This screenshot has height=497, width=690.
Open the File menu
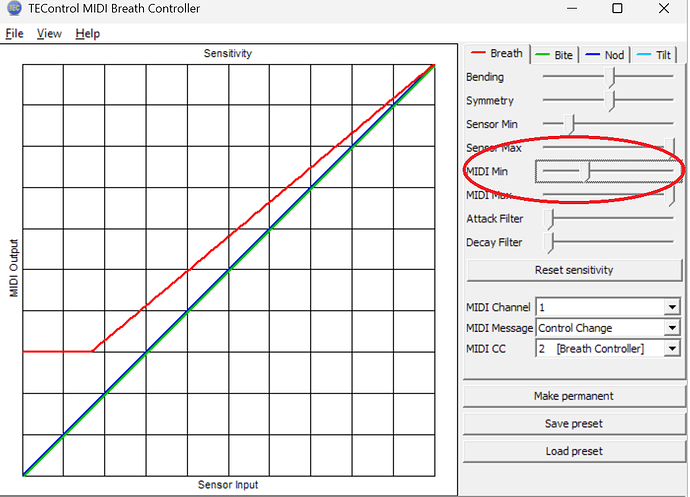click(14, 33)
